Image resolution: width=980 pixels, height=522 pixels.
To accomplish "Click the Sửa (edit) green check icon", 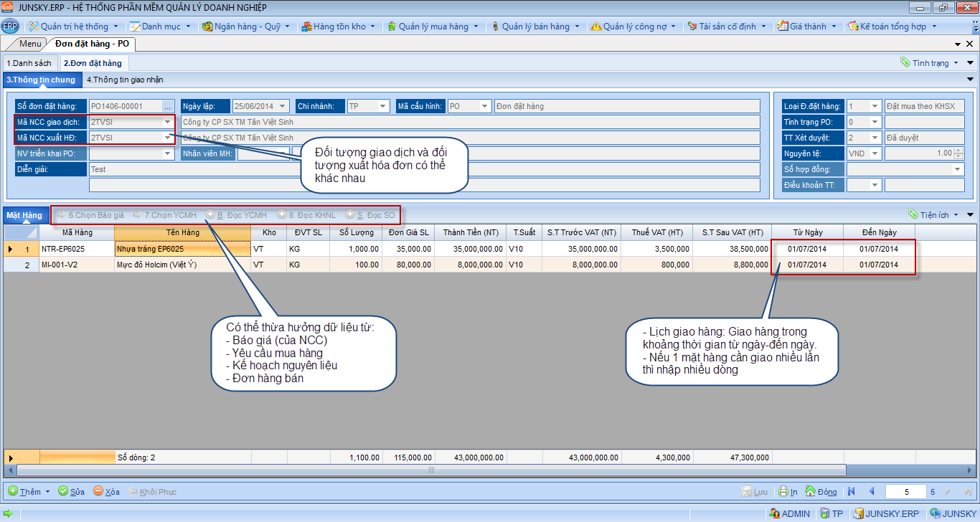I will click(63, 492).
